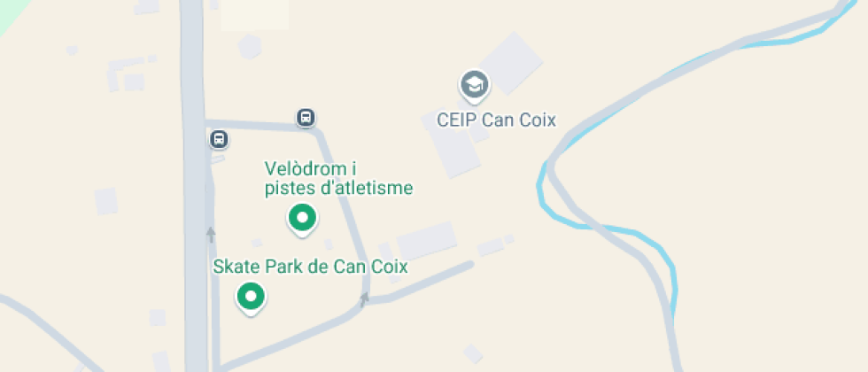Select the bus stop icon beside the main vertical road
This screenshot has height=372, width=868.
[x=220, y=139]
